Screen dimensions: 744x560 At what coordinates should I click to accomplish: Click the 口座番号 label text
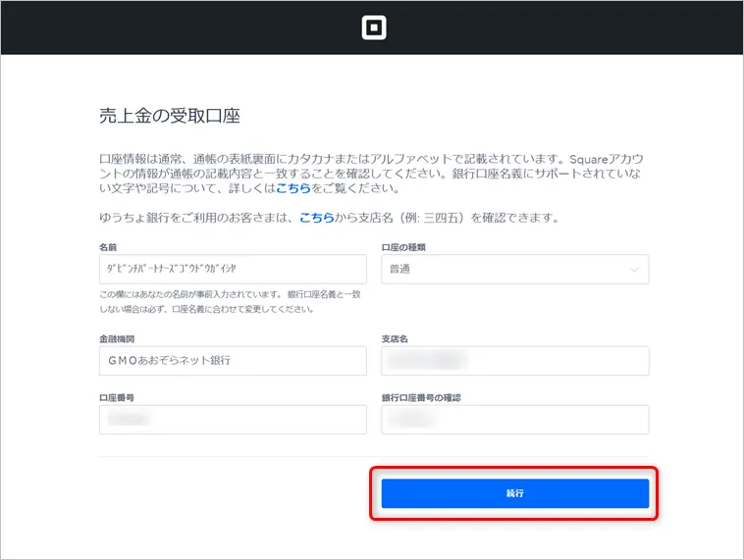click(117, 397)
